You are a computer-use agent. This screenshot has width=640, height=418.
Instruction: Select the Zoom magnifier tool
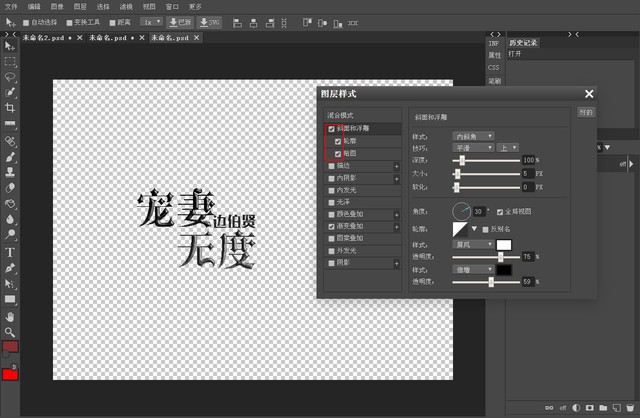pos(10,332)
